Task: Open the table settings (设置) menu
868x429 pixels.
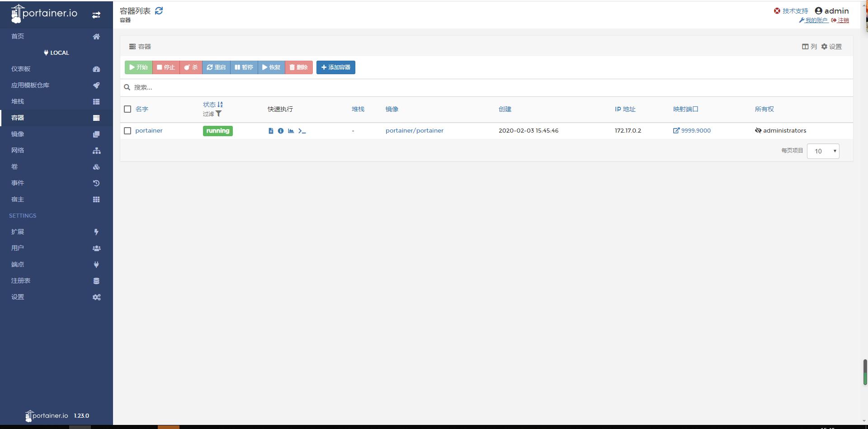Action: tap(831, 47)
